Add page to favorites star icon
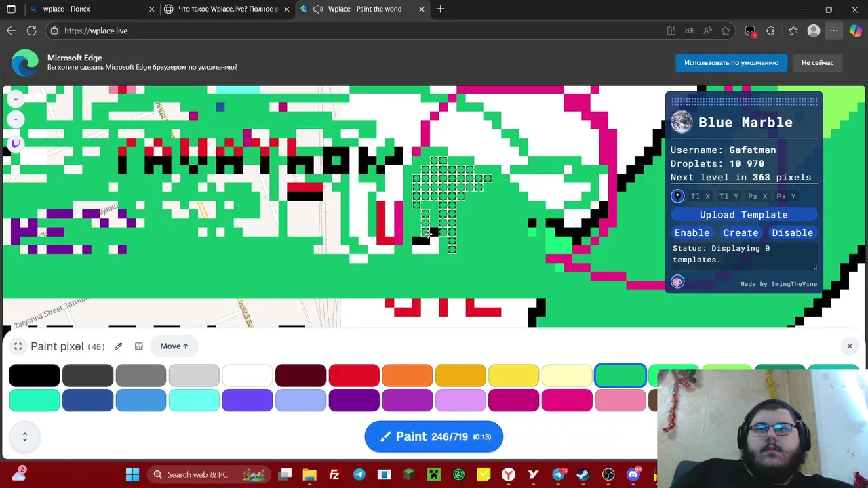The width and height of the screenshot is (868, 488). pyautogui.click(x=726, y=30)
